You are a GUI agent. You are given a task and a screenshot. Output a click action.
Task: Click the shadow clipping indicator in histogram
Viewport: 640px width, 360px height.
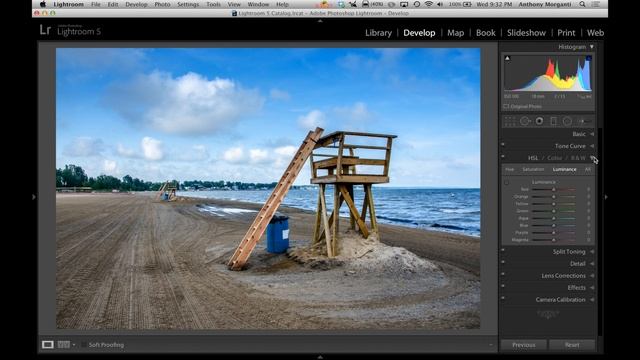507,58
